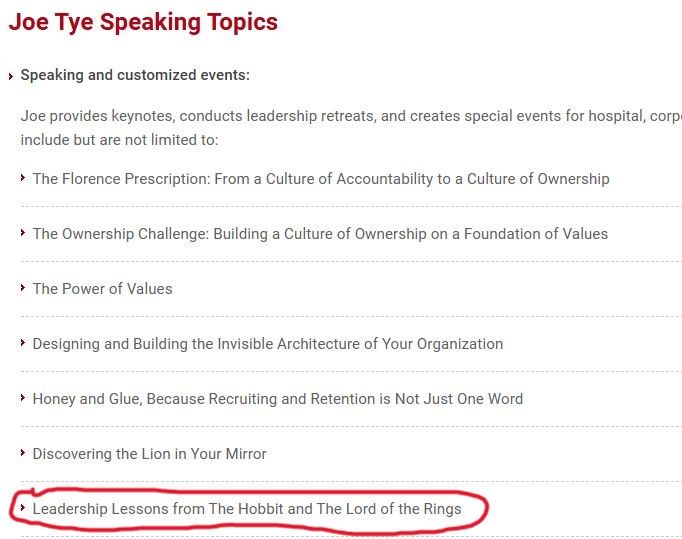Click the arrow bullet before The Florence Prescription
Image resolution: width=682 pixels, height=539 pixels.
tap(23, 177)
